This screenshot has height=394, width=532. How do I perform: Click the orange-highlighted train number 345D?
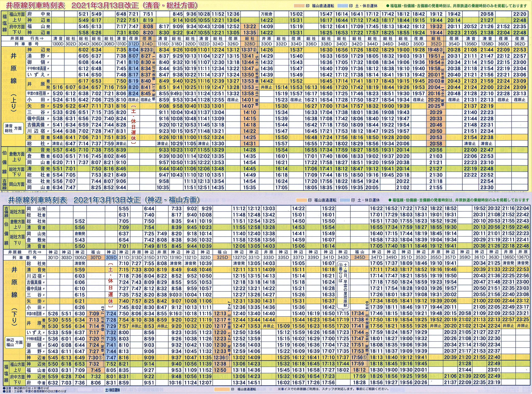click(x=360, y=257)
